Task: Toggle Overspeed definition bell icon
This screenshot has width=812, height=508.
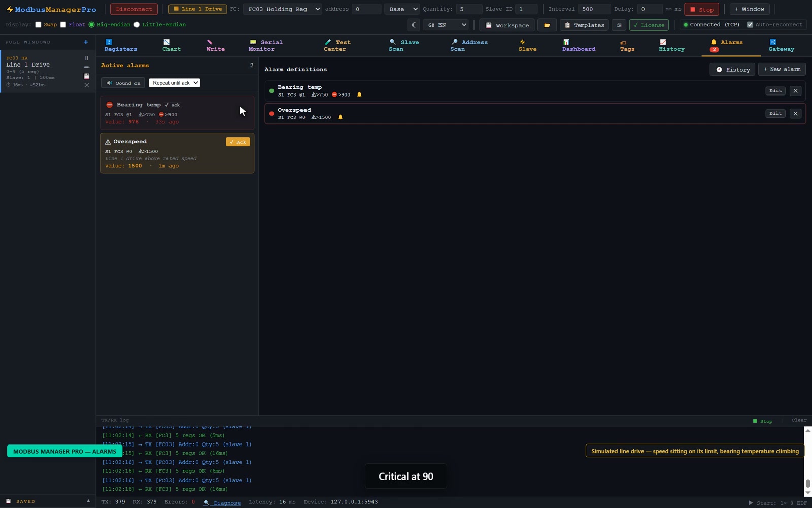Action: pos(340,117)
